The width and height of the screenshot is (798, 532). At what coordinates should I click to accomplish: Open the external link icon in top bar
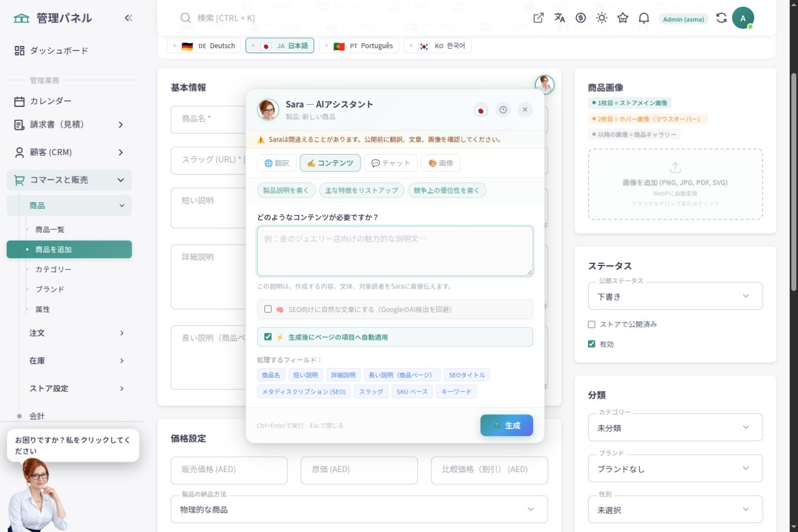coord(538,18)
